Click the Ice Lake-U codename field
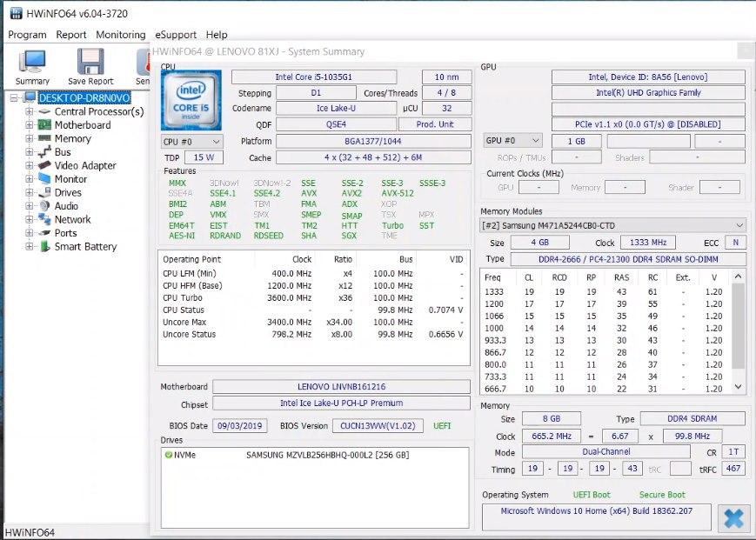 [x=336, y=109]
